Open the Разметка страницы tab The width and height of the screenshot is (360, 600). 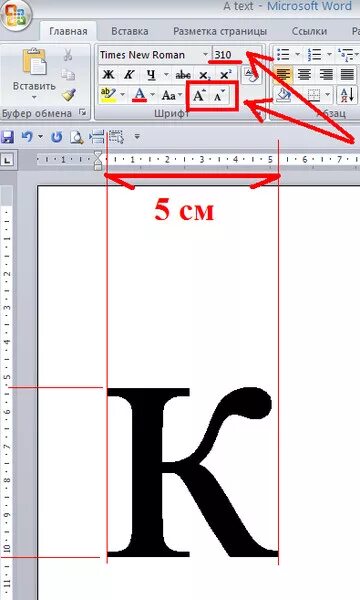(220, 31)
